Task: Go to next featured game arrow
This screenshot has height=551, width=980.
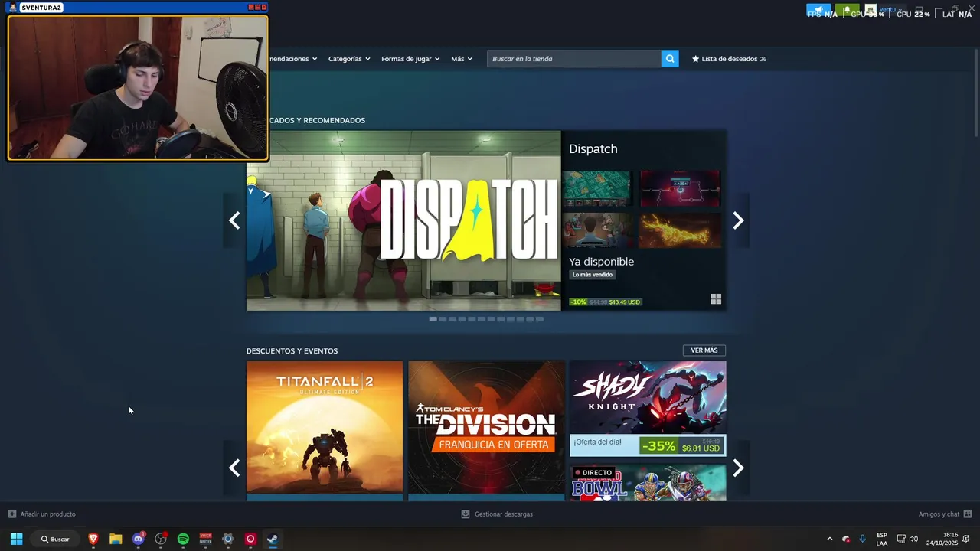Action: point(738,221)
